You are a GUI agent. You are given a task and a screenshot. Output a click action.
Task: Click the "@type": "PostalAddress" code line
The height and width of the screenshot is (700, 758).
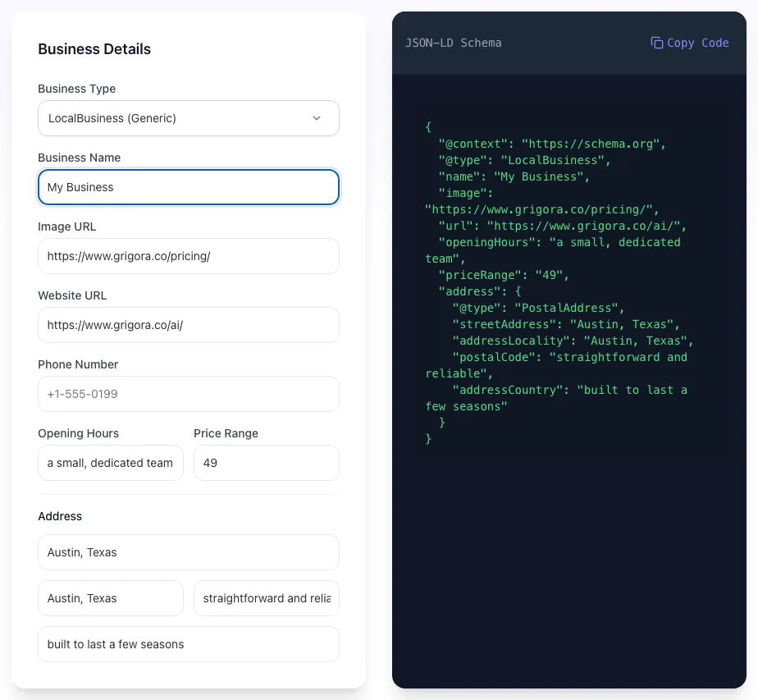pyautogui.click(x=538, y=308)
